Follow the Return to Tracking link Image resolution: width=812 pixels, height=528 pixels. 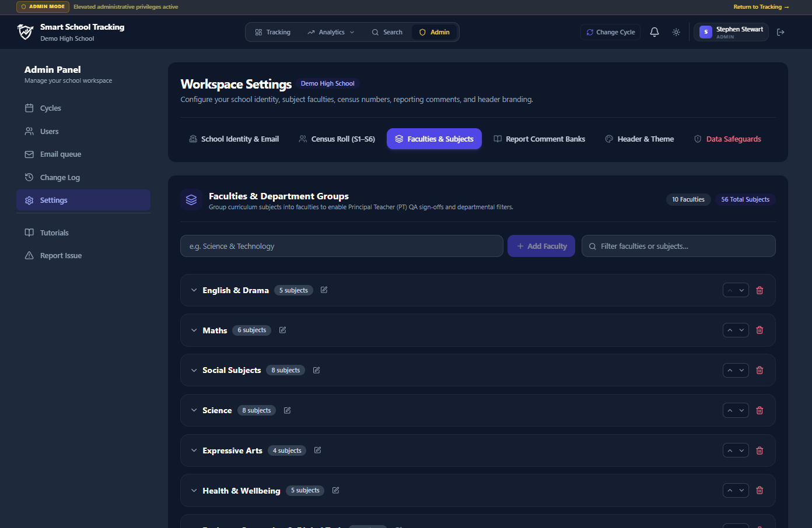pyautogui.click(x=761, y=7)
